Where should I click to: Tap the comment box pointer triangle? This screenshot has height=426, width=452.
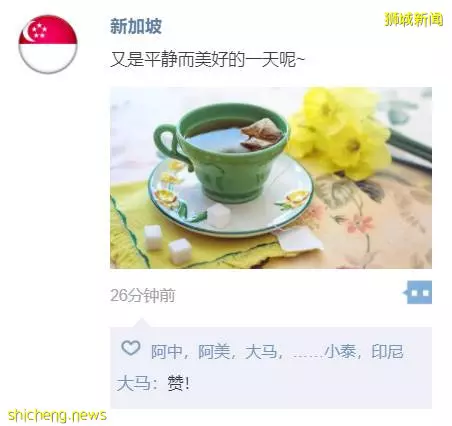142,323
